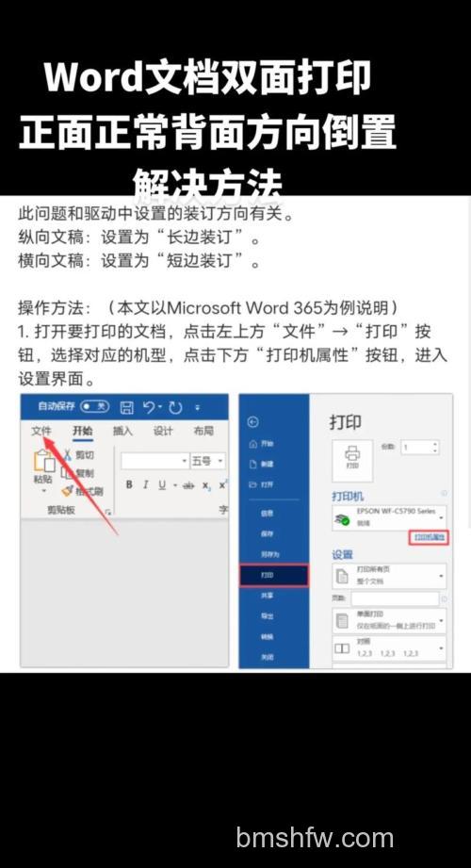
Task: Click the 打印机属性 printer properties link
Action: point(429,537)
